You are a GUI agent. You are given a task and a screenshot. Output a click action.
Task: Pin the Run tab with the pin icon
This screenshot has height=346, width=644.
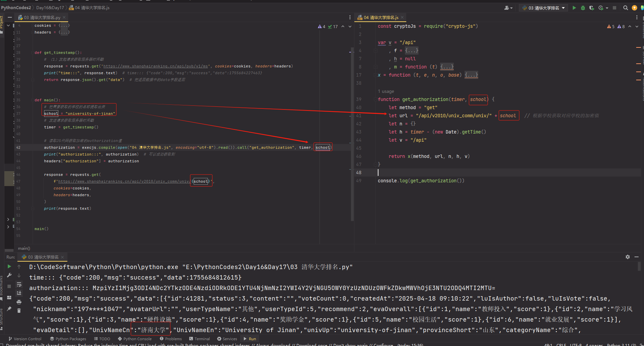(x=9, y=309)
